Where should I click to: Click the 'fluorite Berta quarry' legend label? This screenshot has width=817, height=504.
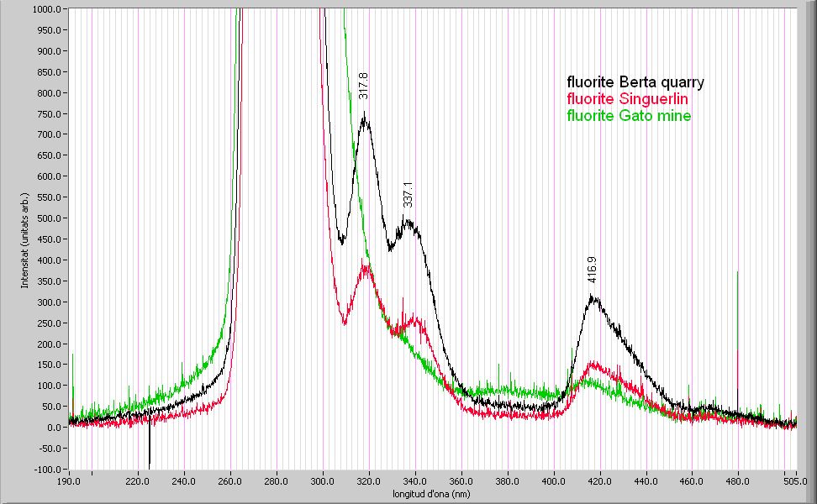(x=635, y=82)
